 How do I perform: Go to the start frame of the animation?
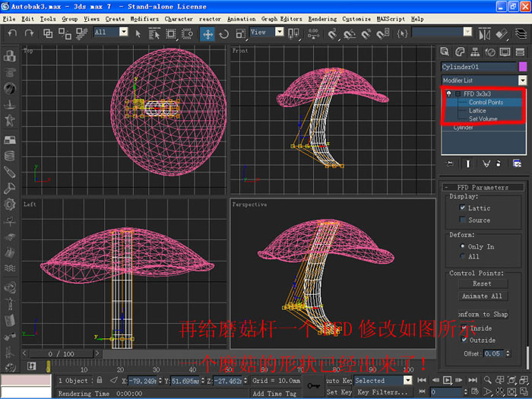point(422,380)
